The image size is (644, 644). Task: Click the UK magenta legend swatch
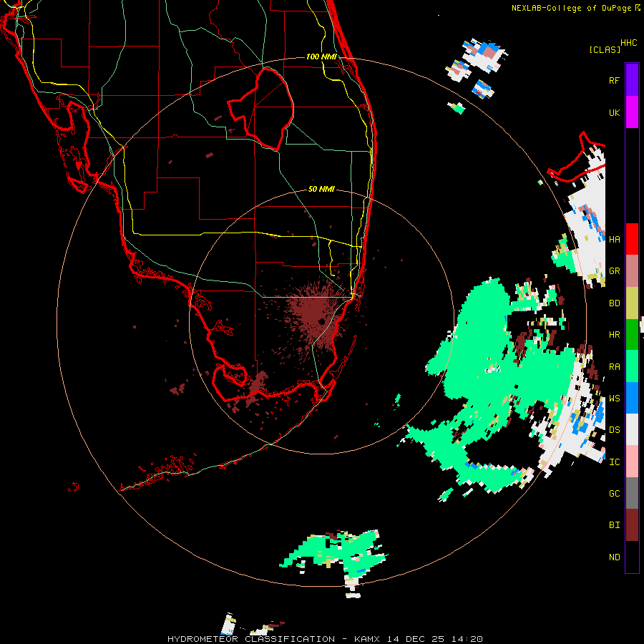tap(632, 112)
